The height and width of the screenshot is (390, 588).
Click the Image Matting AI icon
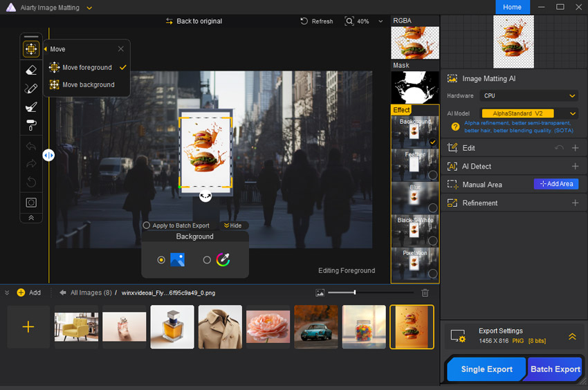[x=452, y=78]
